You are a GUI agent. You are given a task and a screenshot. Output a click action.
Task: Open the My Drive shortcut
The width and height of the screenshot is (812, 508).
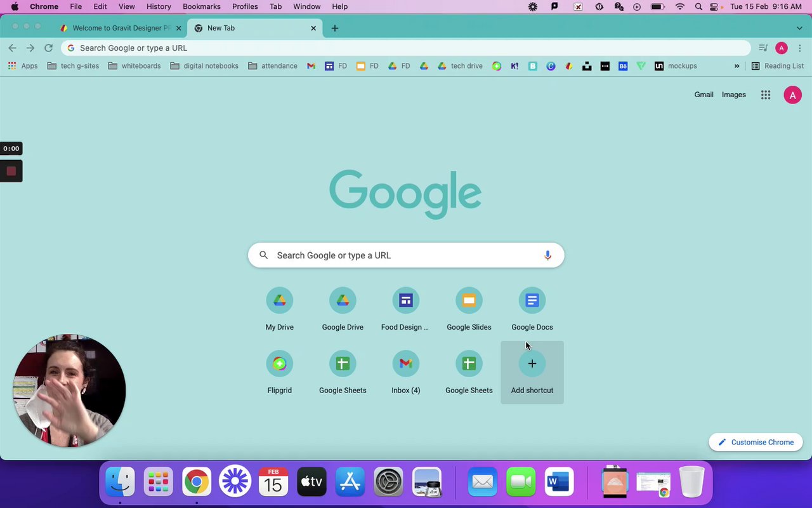(280, 309)
